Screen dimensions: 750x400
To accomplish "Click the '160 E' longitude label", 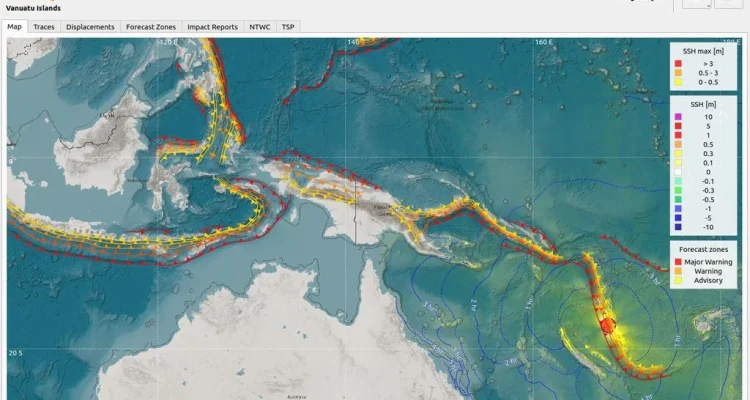I will 544,42.
